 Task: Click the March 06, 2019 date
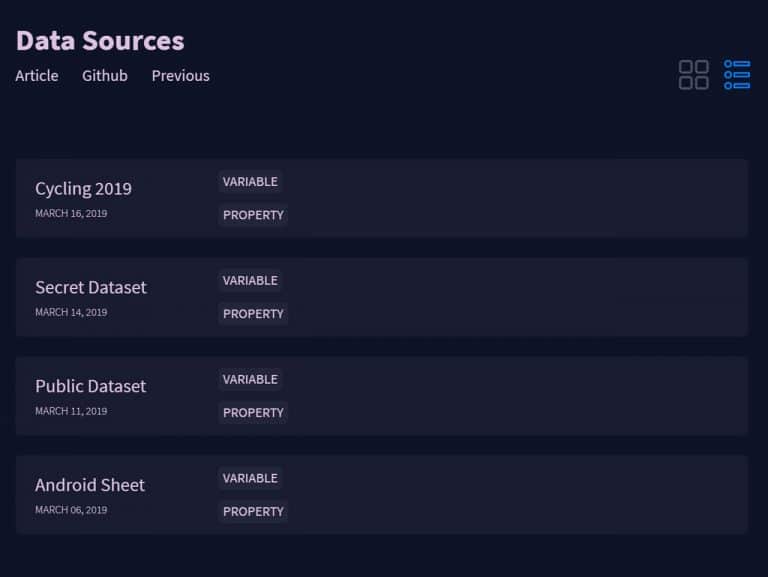[x=71, y=511]
